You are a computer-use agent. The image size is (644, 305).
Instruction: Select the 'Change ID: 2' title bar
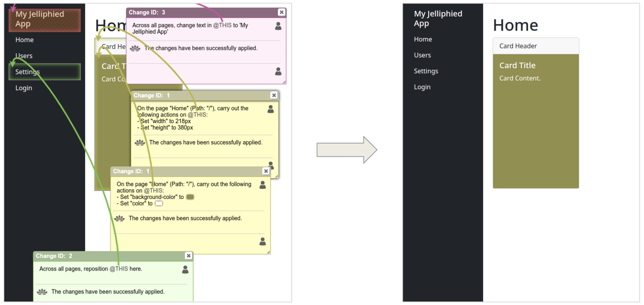[x=113, y=256]
